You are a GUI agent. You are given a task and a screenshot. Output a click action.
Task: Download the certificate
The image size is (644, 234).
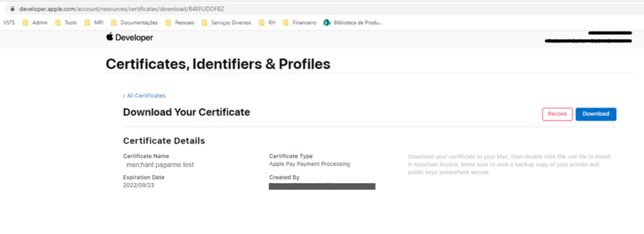click(x=596, y=114)
